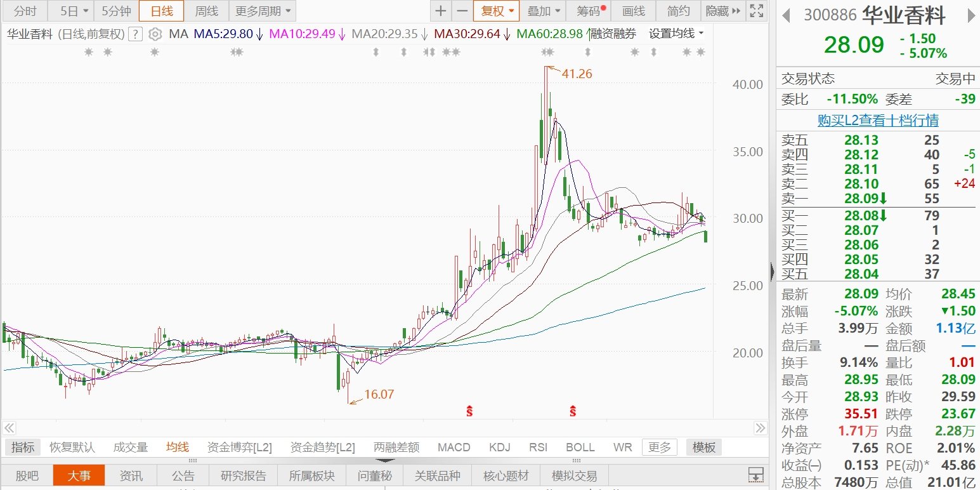Click the 恢复默认 button

(72, 447)
